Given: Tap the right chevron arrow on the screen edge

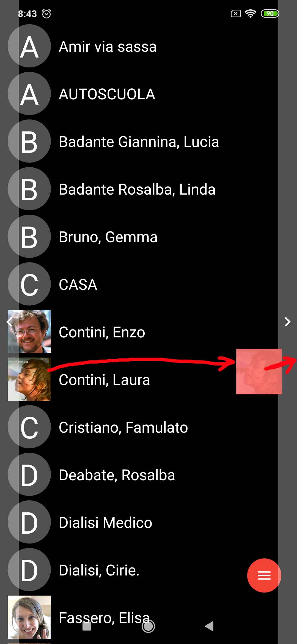Looking at the screenshot, I should 288,321.
